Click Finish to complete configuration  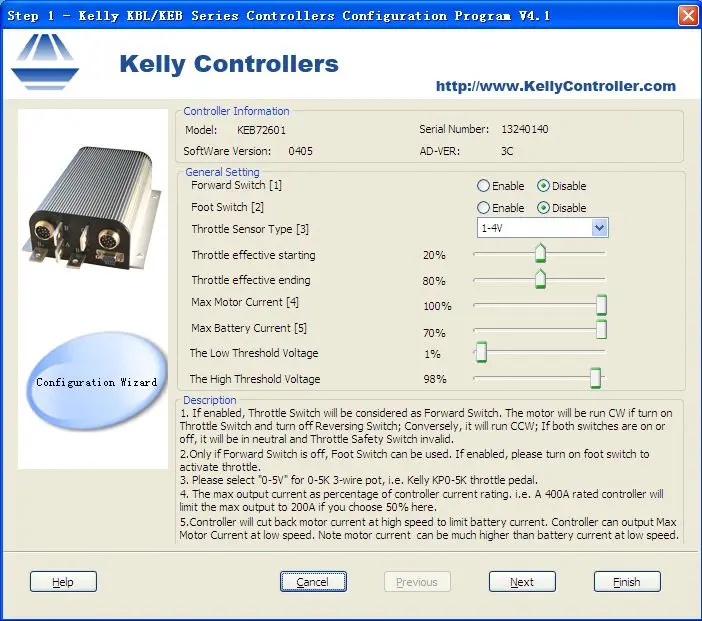[627, 582]
